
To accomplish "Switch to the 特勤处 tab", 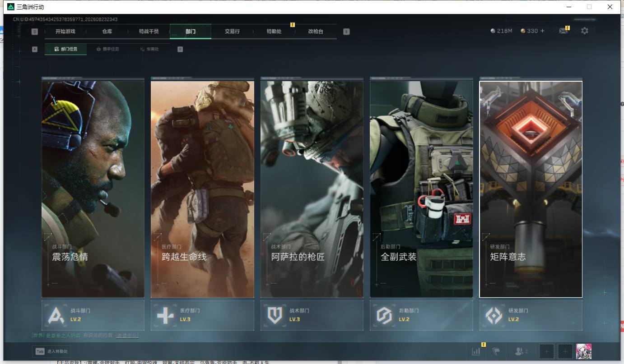I will [274, 32].
